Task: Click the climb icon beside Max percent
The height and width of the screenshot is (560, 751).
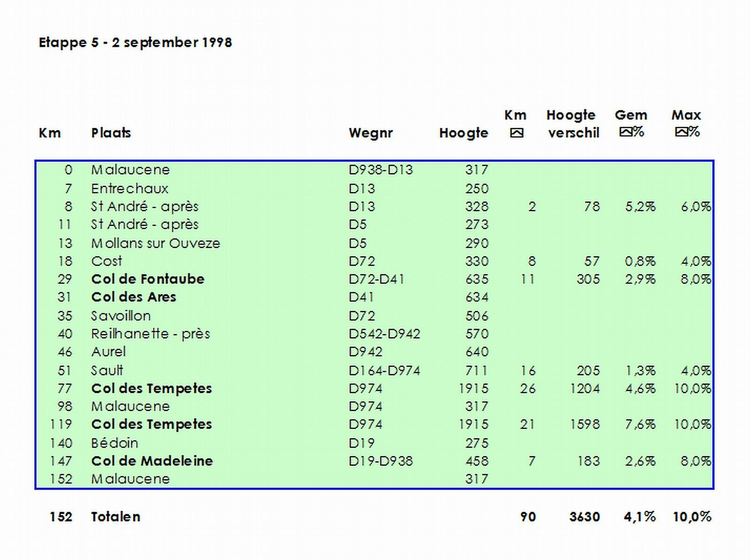Action: pos(682,132)
